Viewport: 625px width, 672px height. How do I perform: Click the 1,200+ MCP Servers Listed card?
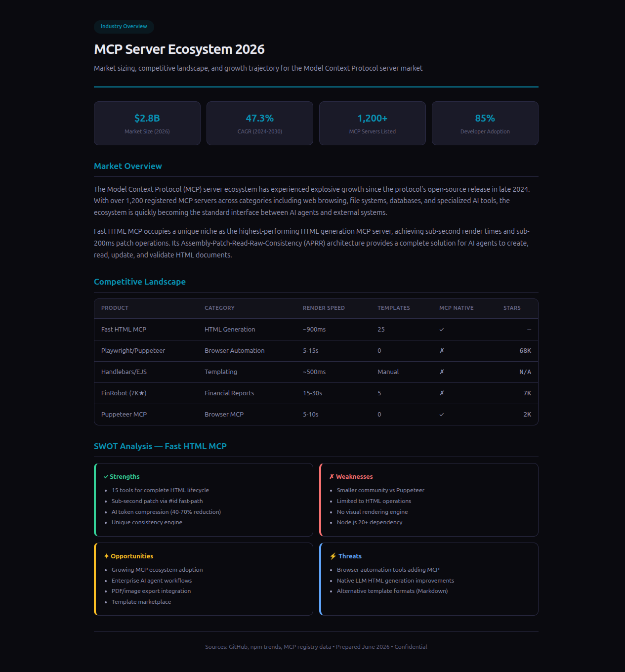[373, 124]
